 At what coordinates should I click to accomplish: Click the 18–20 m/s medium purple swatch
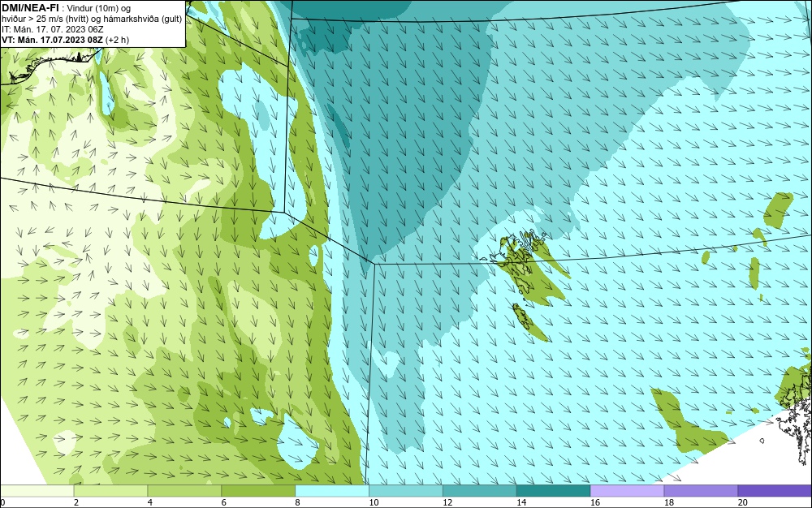click(701, 490)
